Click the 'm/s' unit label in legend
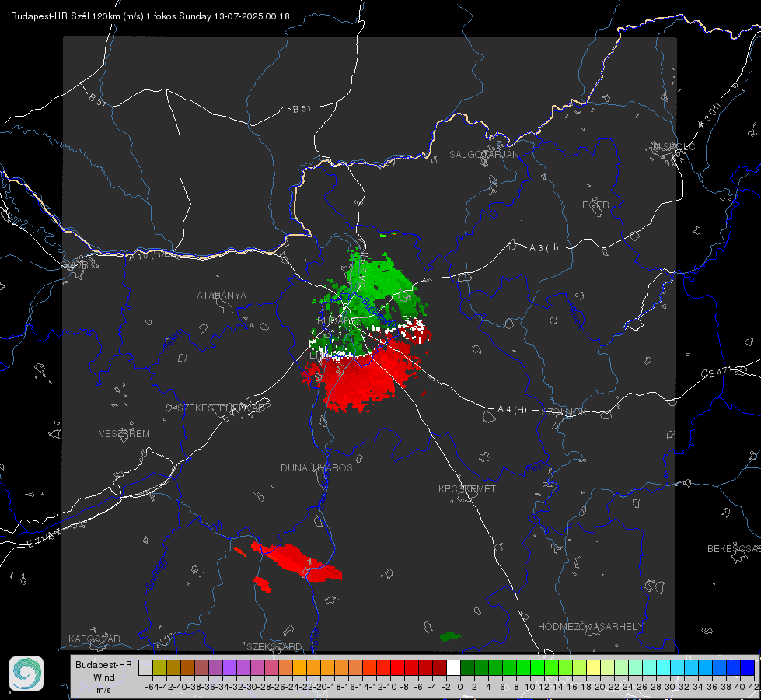Image resolution: width=761 pixels, height=700 pixels. [103, 690]
